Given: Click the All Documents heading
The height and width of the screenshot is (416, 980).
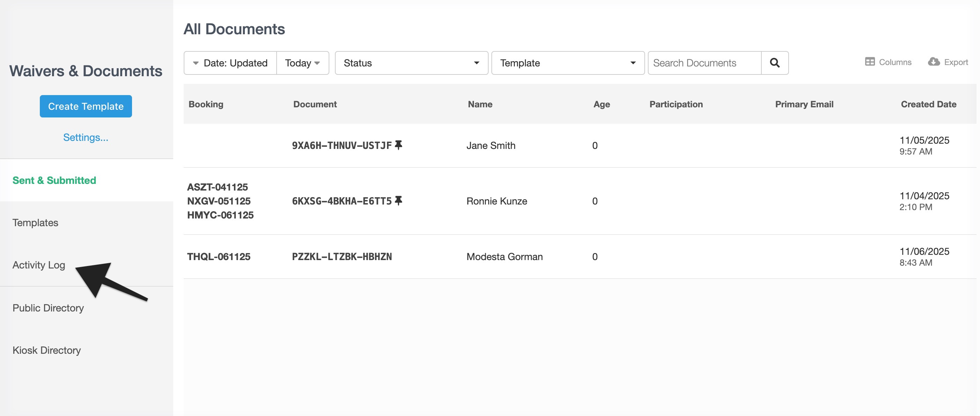Looking at the screenshot, I should coord(234,29).
